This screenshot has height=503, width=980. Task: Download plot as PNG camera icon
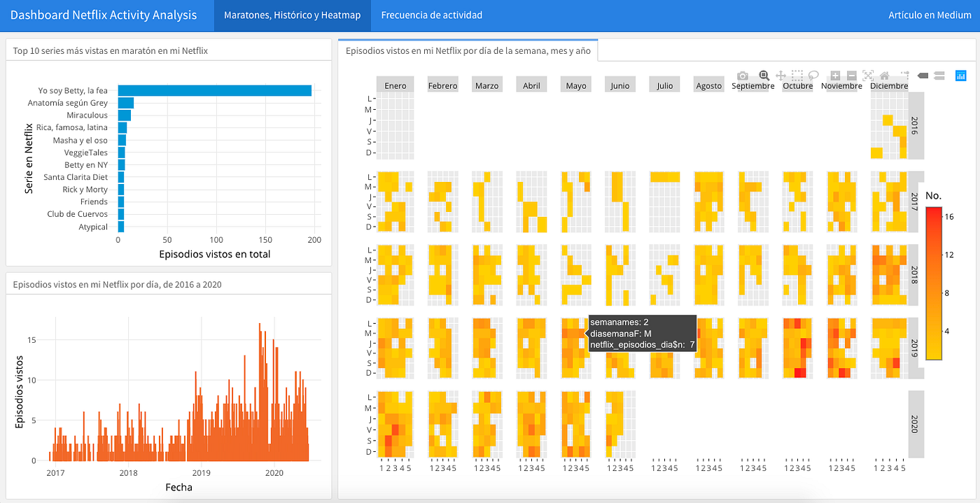(x=743, y=75)
